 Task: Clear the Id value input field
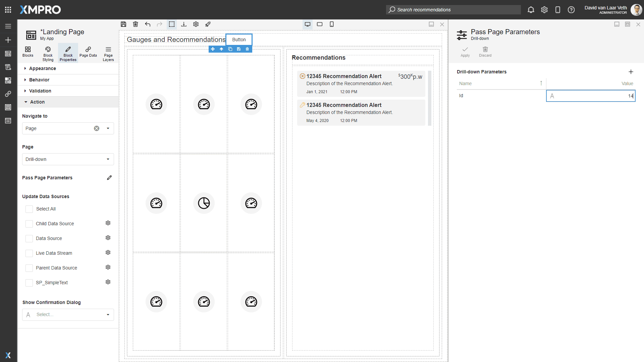pos(590,96)
